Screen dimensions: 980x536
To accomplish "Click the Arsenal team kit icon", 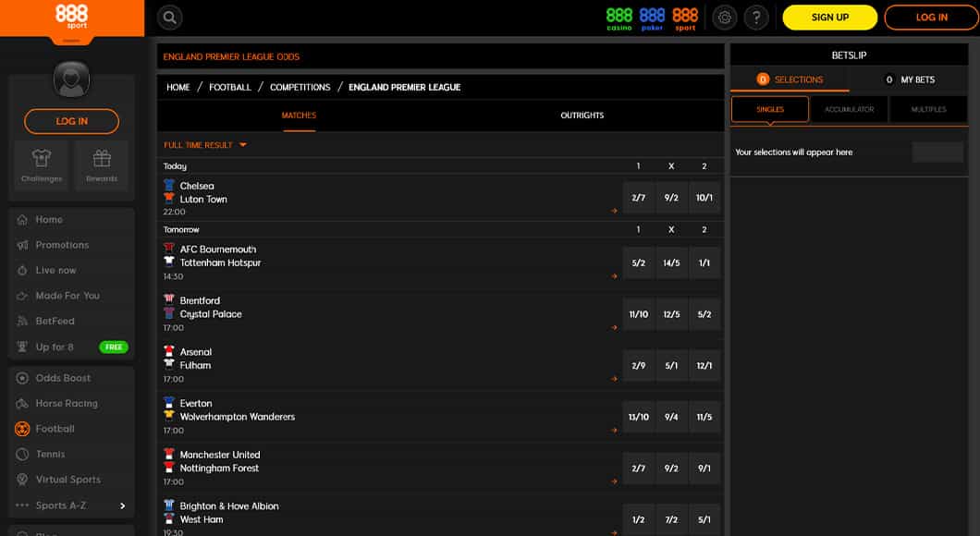I will point(169,351).
